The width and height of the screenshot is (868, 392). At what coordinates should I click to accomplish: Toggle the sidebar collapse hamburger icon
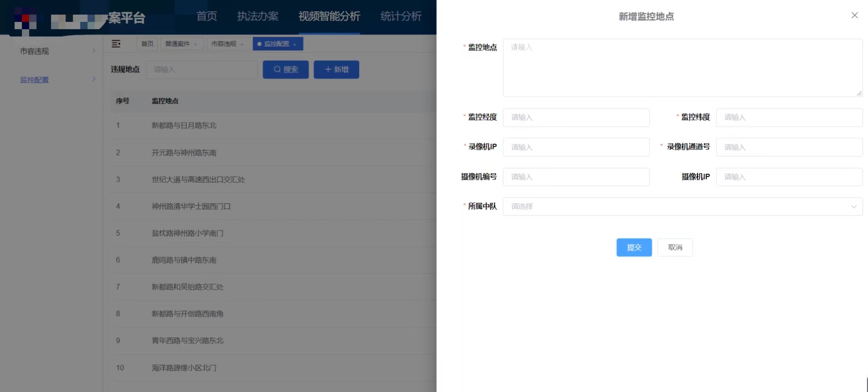tap(116, 44)
